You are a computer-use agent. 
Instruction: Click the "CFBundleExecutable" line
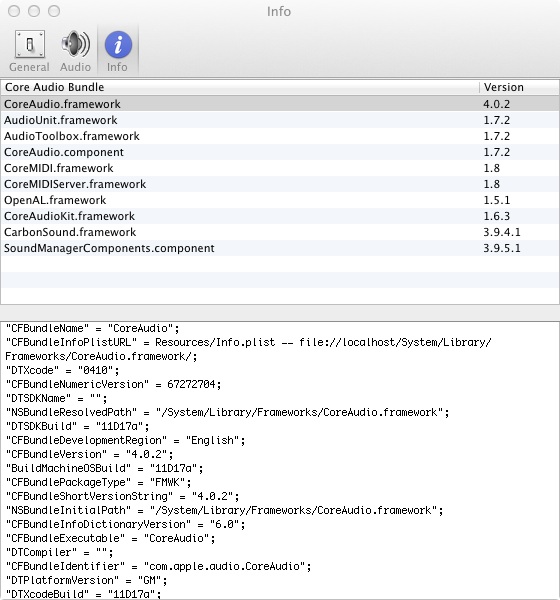tap(110, 538)
